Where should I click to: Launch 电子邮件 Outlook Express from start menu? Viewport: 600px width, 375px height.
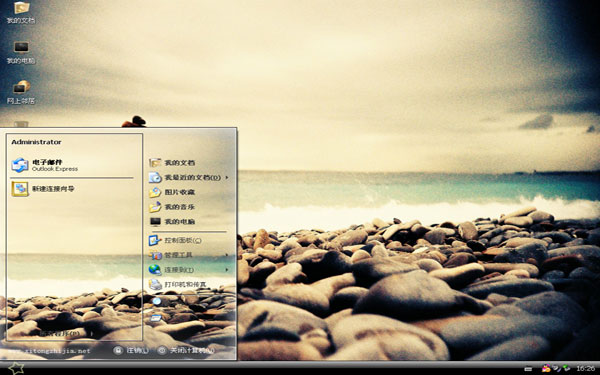click(45, 165)
